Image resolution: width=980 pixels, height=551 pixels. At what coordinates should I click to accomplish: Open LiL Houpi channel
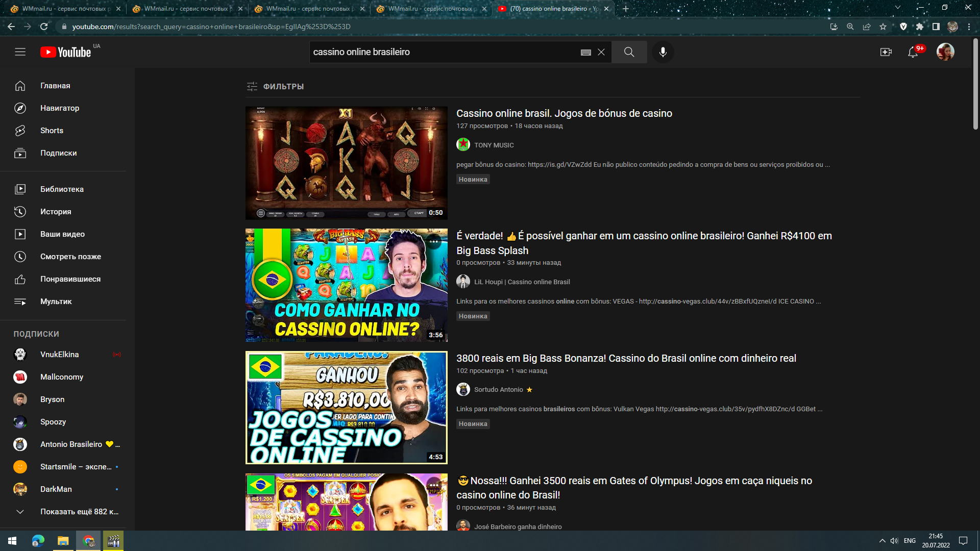tap(522, 282)
